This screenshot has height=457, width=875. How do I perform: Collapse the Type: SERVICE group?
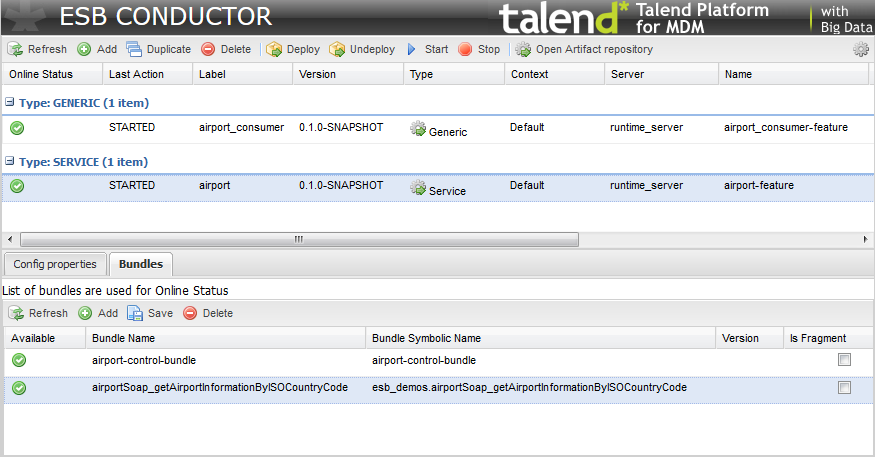coord(9,161)
